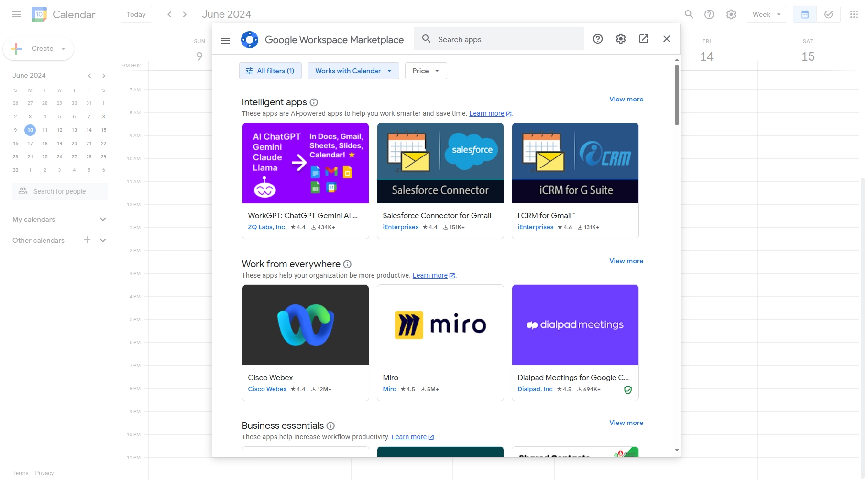Click the Google Workspace Marketplace logo
The width and height of the screenshot is (868, 480).
coord(250,40)
